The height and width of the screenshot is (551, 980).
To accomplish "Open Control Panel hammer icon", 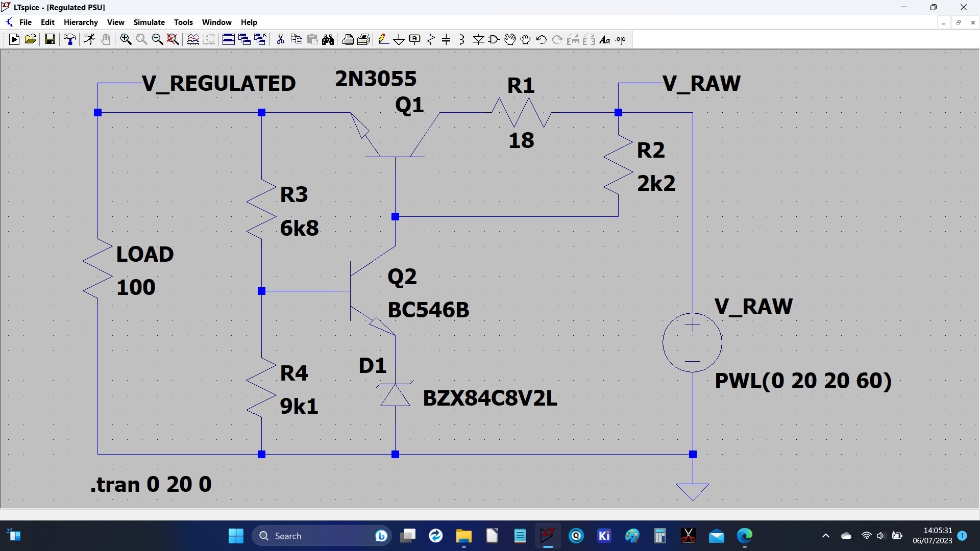I will click(x=70, y=40).
